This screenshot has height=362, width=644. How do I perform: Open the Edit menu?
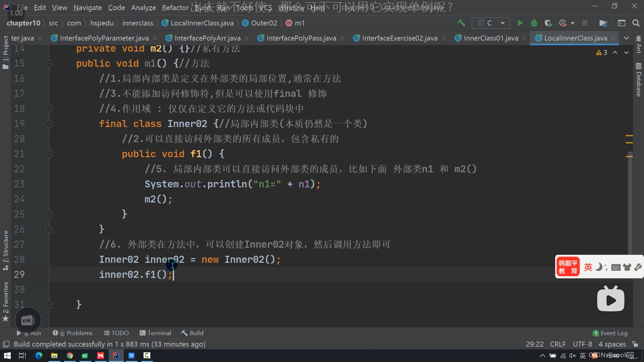point(40,7)
